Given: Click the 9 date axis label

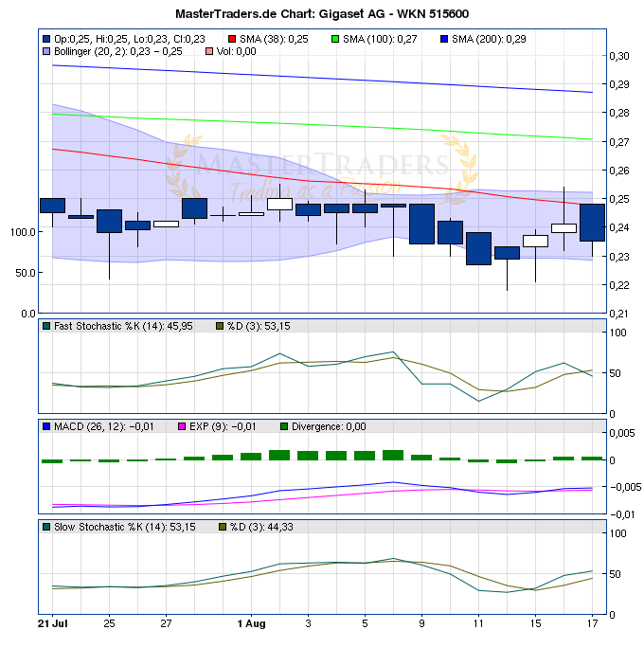Looking at the screenshot, I should [421, 623].
